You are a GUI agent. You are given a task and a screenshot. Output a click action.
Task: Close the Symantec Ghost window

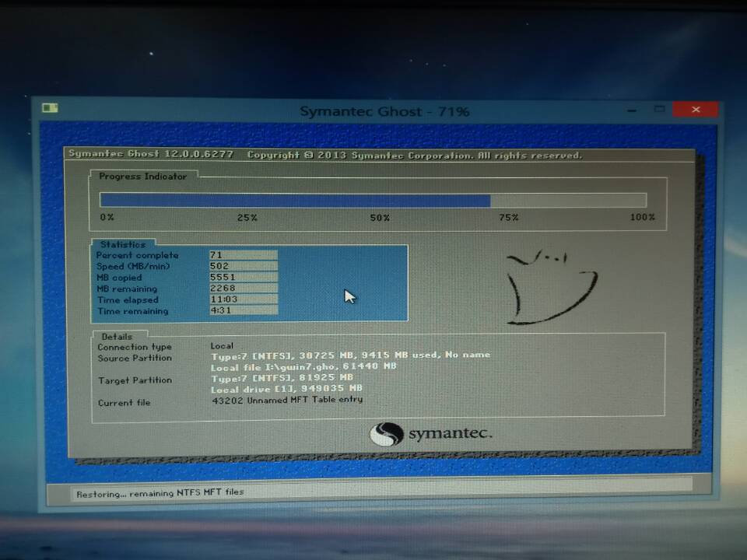tap(696, 110)
